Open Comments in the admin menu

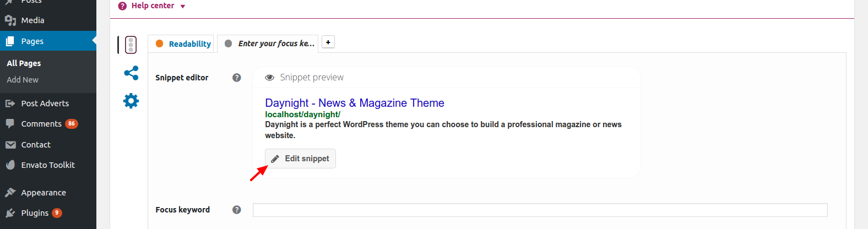click(x=41, y=124)
